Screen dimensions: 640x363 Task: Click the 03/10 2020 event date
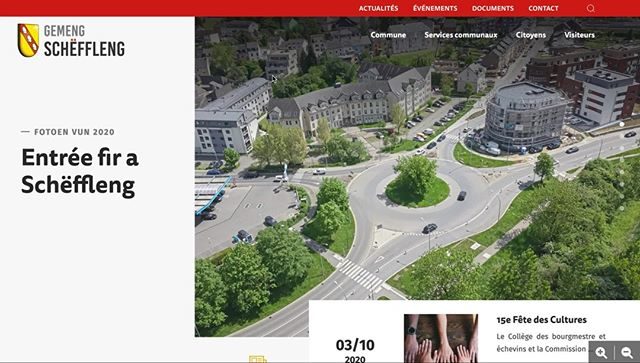pyautogui.click(x=355, y=350)
